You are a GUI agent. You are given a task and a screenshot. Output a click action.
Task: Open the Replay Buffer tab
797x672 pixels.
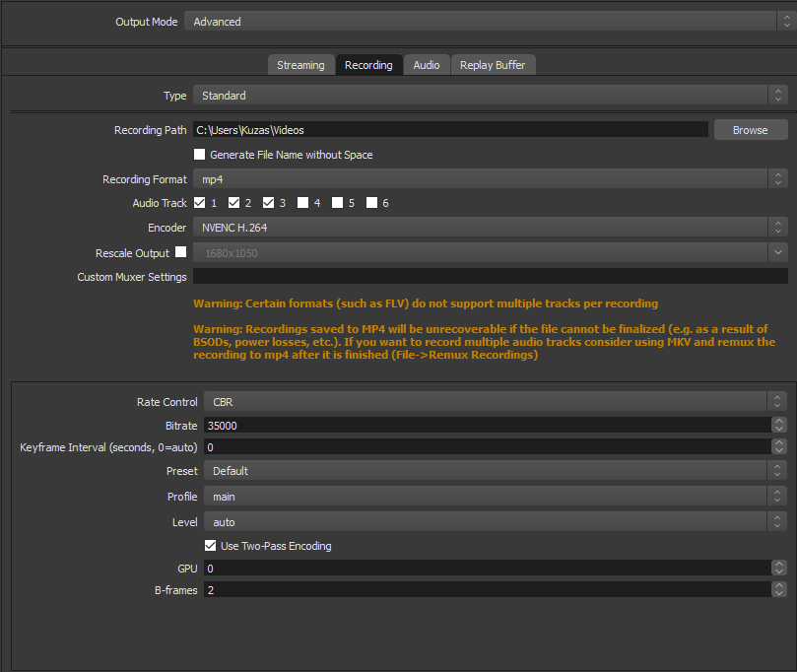click(x=493, y=65)
